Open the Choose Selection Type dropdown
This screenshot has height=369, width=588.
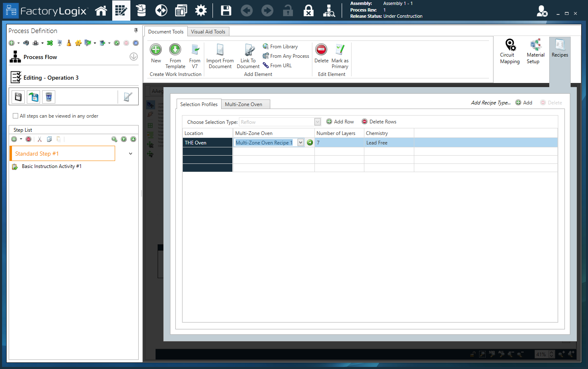click(317, 122)
